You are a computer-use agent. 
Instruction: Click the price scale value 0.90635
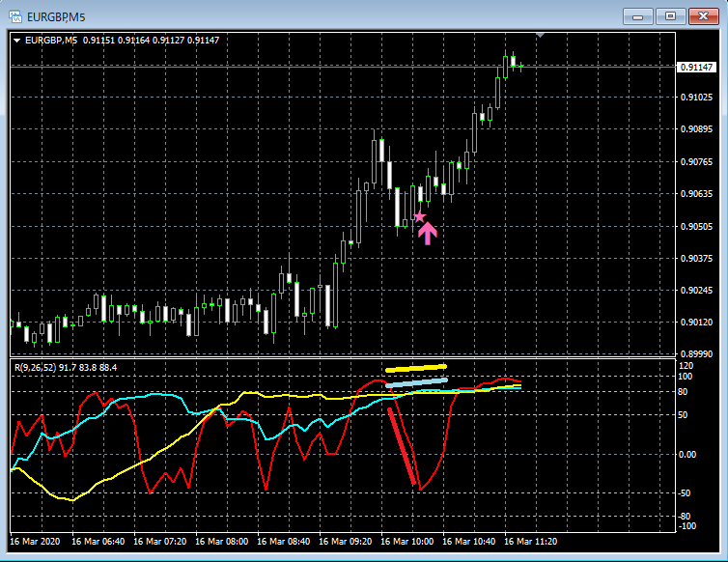pos(696,193)
